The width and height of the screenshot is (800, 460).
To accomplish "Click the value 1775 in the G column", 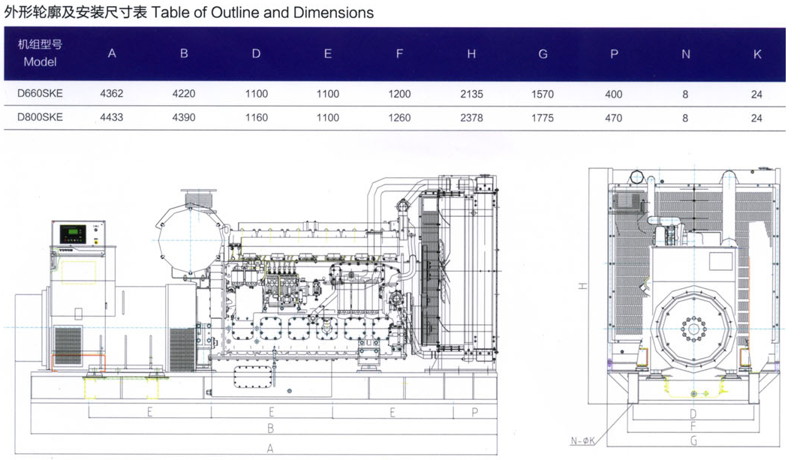I will tap(543, 117).
